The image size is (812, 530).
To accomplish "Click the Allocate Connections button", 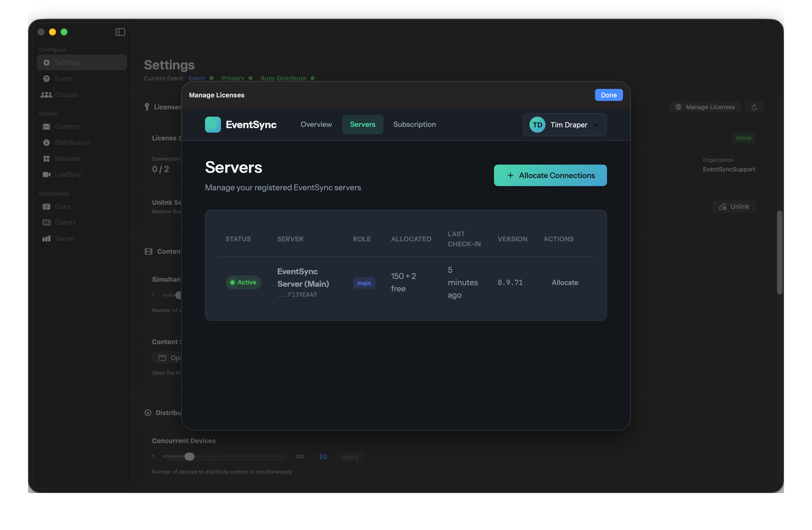I will pos(550,175).
